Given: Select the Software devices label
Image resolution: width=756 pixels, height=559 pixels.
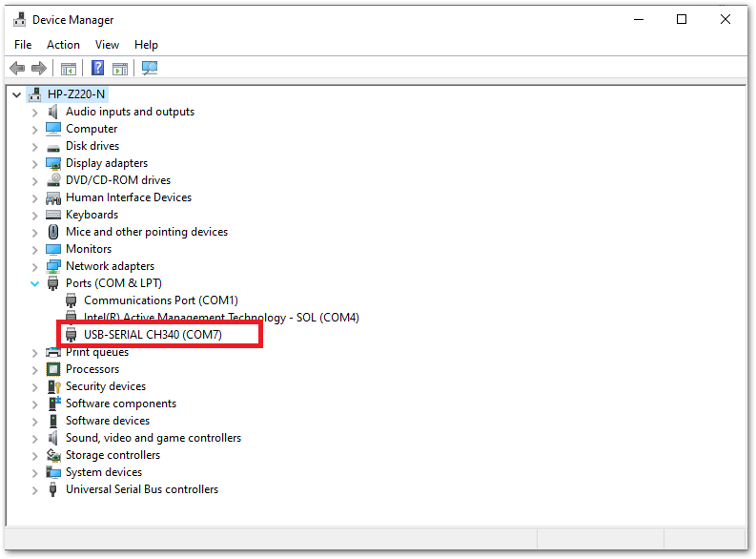Looking at the screenshot, I should click(x=108, y=421).
